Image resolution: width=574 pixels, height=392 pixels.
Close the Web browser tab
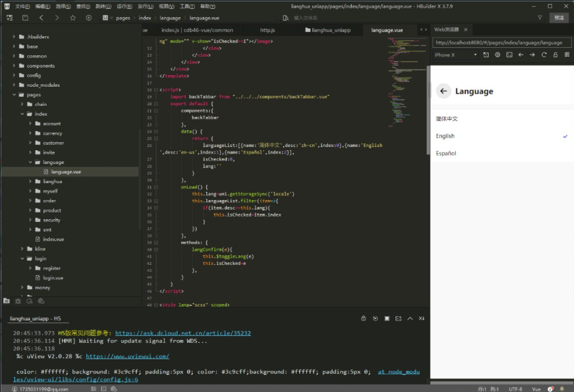(x=465, y=29)
